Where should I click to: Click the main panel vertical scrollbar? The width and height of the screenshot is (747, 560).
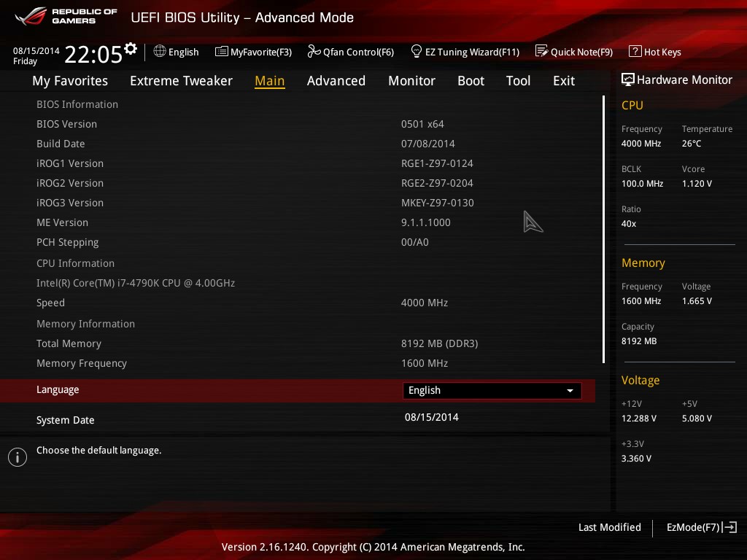pyautogui.click(x=603, y=229)
